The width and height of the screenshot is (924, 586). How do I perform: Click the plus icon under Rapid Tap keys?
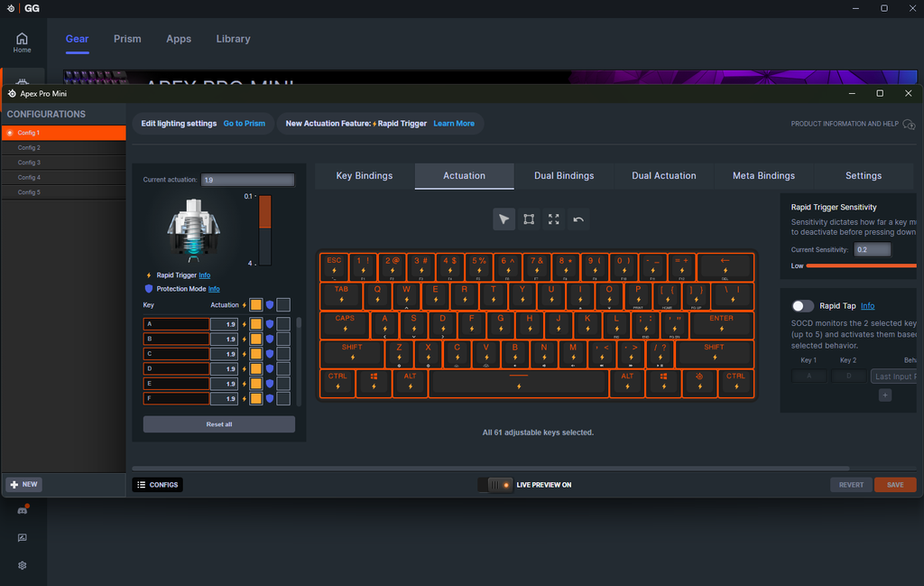(885, 395)
